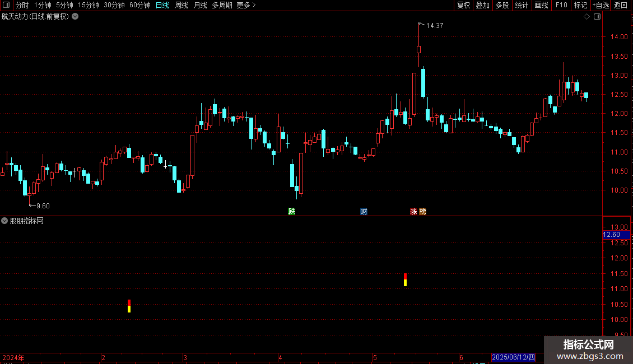Viewport: 633px width, 364px height.
Task: Click month 5 on the timeline
Action: 375,357
